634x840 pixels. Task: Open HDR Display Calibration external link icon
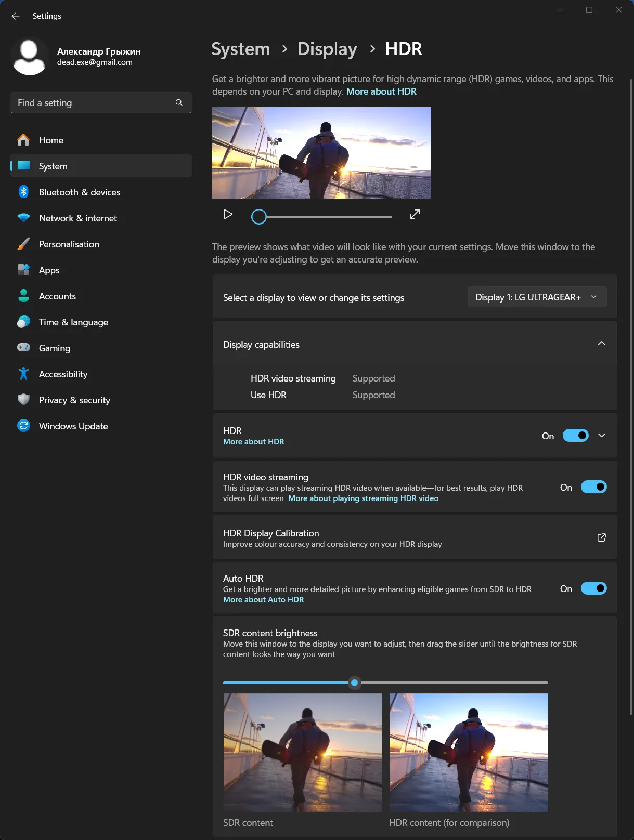(601, 537)
